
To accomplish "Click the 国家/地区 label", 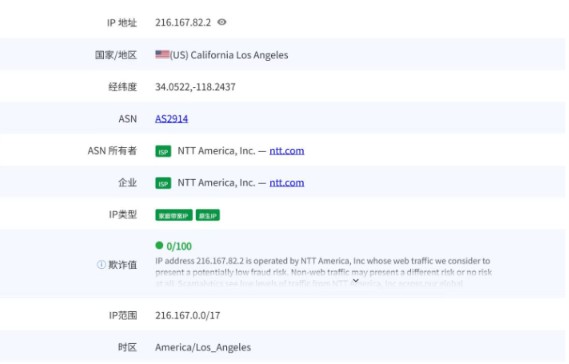I will [116, 55].
